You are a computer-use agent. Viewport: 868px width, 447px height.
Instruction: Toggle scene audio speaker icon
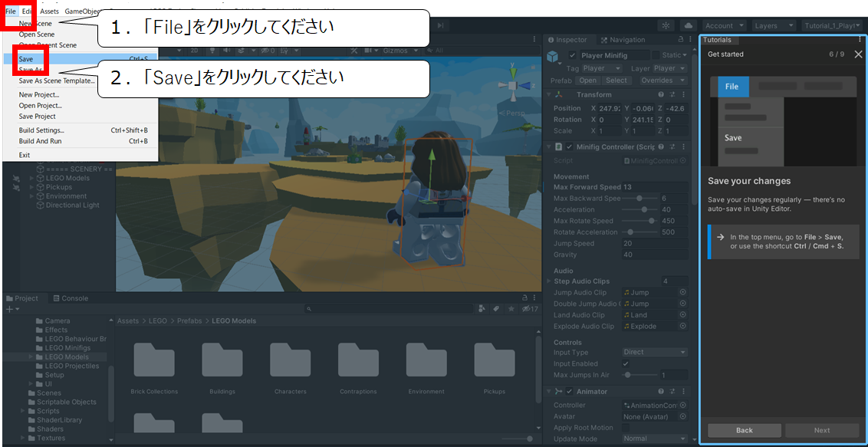point(226,51)
